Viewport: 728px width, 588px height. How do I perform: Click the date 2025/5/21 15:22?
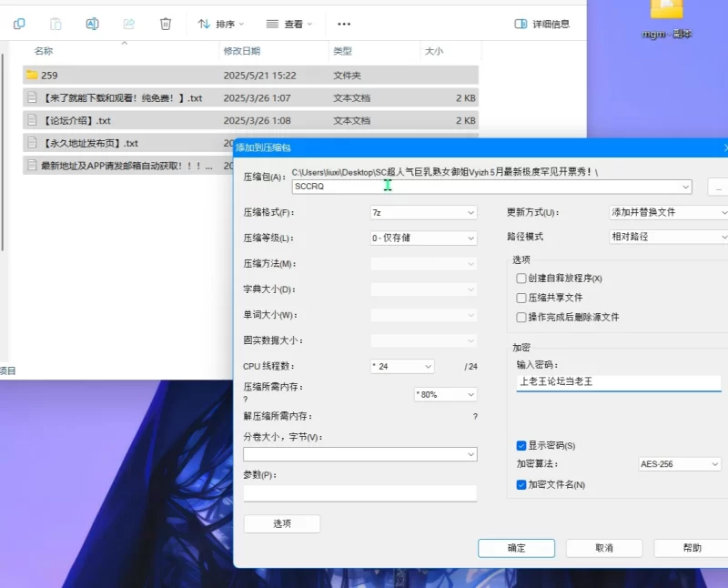(259, 76)
